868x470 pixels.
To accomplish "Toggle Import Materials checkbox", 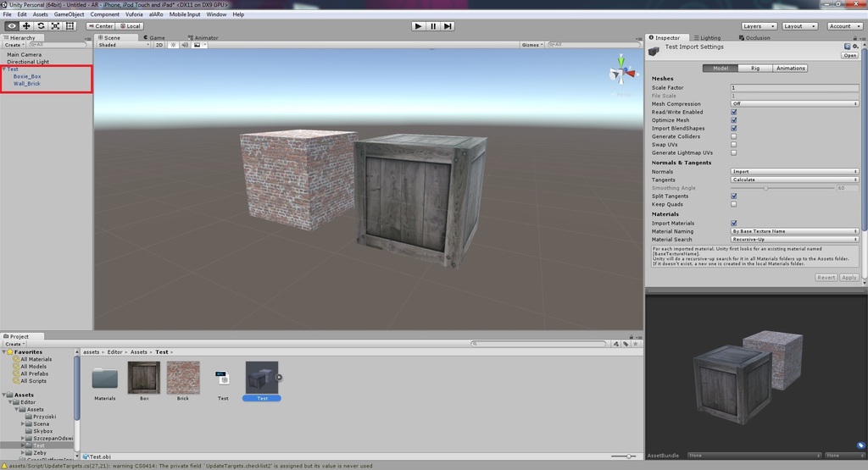I will click(733, 224).
